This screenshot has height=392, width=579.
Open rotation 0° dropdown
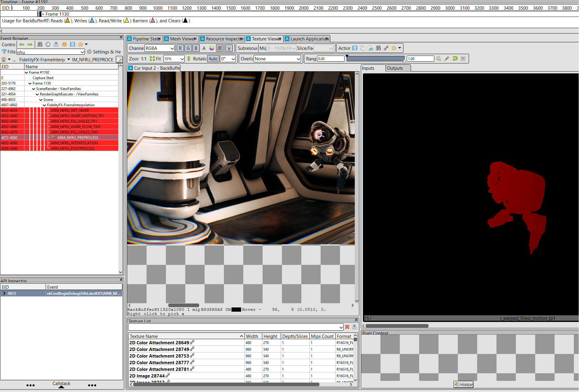[x=228, y=59]
